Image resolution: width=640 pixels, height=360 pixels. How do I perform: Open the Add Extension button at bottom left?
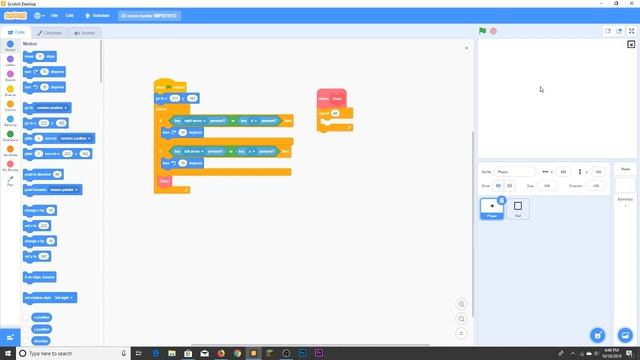10,337
